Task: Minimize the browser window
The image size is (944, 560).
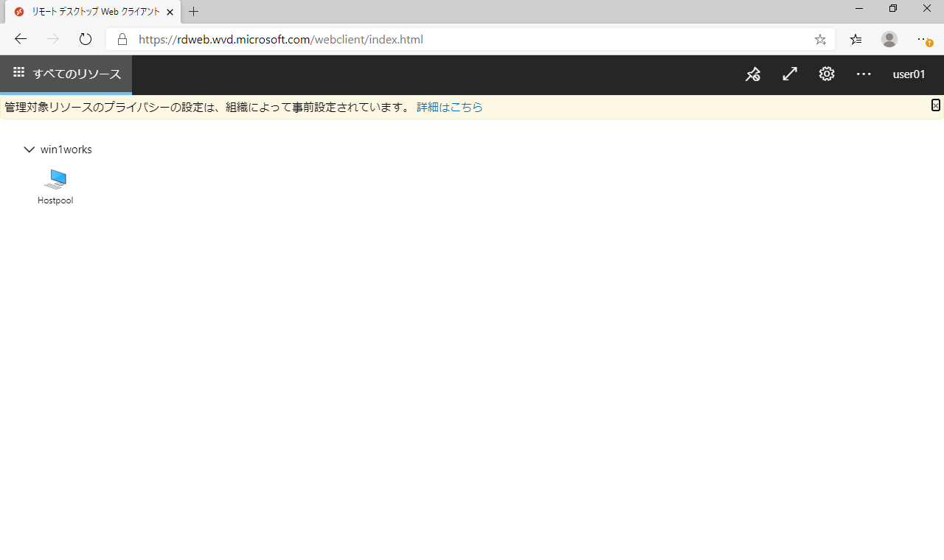Action: (859, 9)
